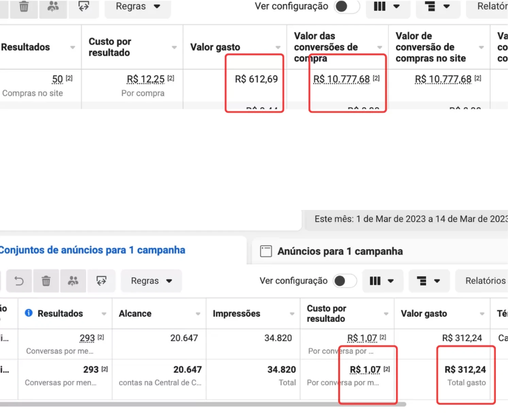Expand Valor das conversões de compra column arrow
The width and height of the screenshot is (508, 420).
click(x=379, y=47)
